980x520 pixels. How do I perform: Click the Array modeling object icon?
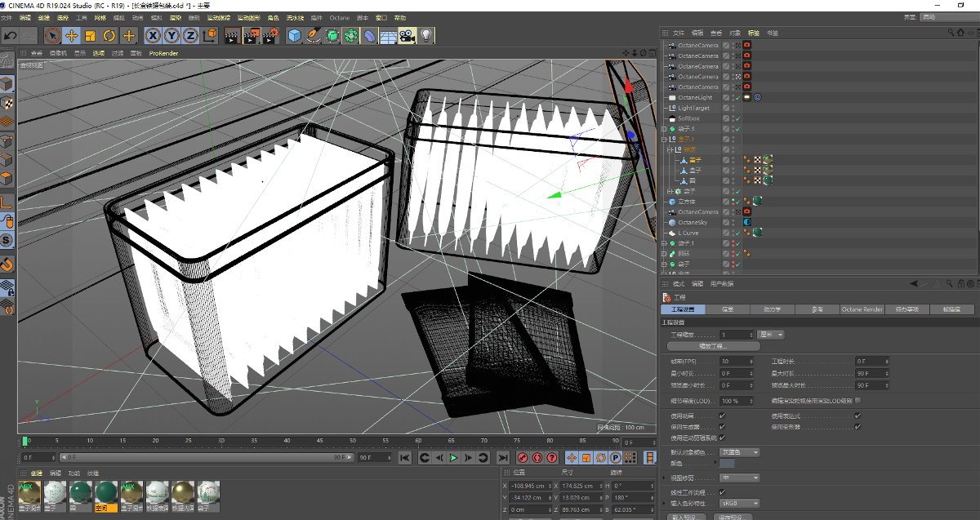351,35
